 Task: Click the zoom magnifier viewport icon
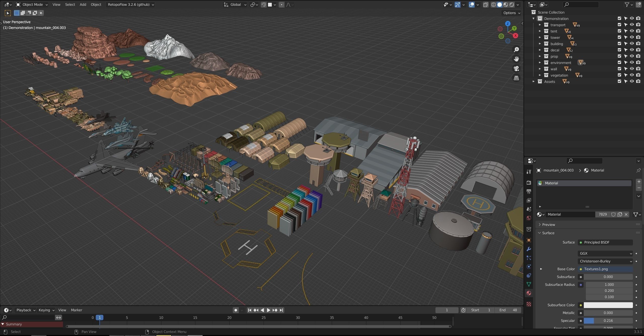(516, 50)
